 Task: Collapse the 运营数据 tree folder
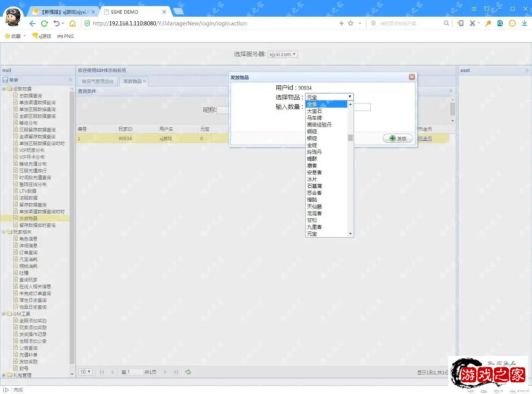tap(4, 89)
